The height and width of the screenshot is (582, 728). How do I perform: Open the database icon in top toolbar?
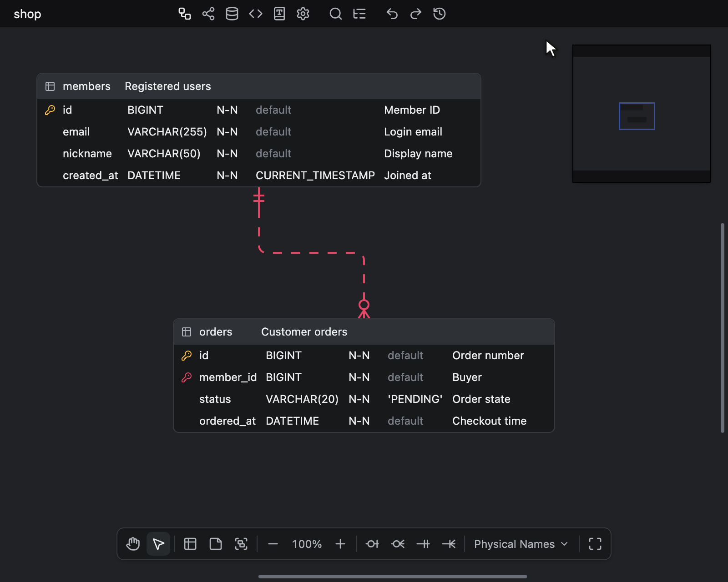pos(232,14)
